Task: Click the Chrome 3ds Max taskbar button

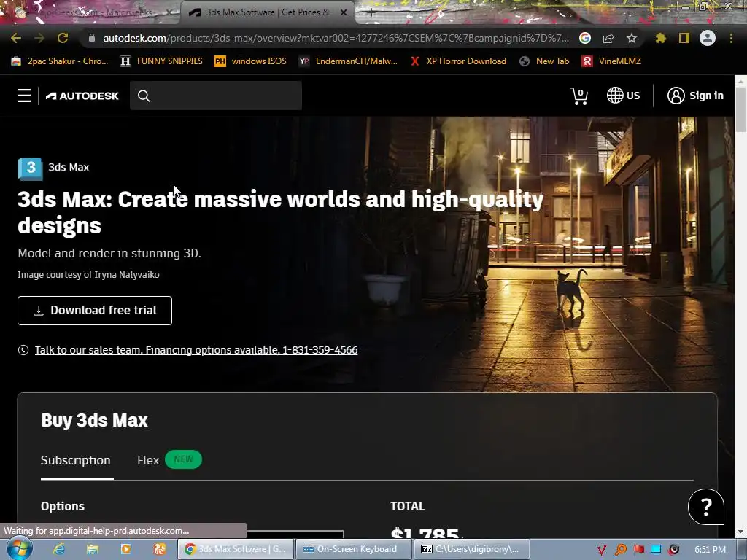Action: pyautogui.click(x=236, y=549)
